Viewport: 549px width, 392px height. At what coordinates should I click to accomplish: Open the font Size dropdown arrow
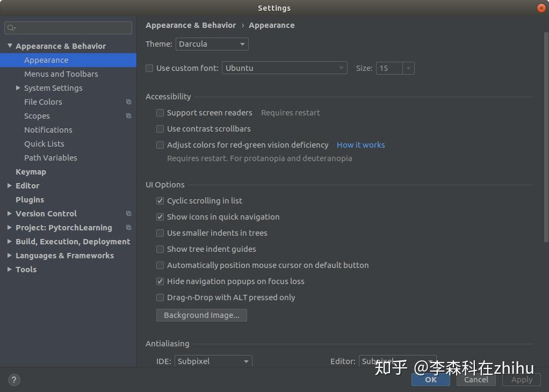408,68
